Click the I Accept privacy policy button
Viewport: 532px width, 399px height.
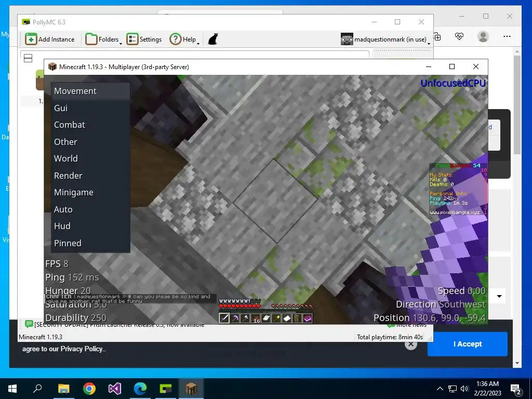tap(467, 344)
